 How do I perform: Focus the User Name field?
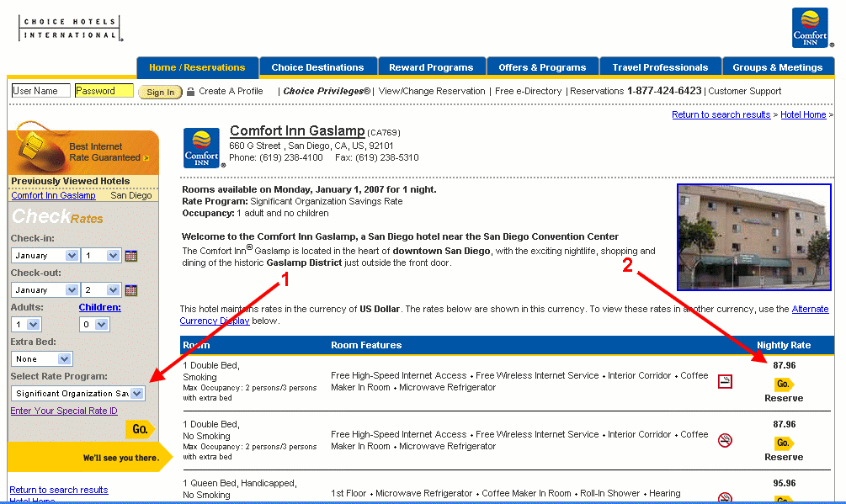point(41,91)
